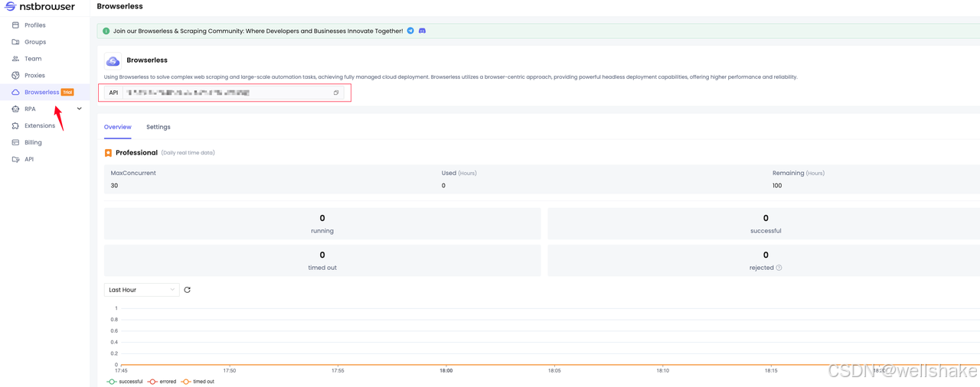Click the Daily real time data note
Screen dimensions: 980x387
188,153
